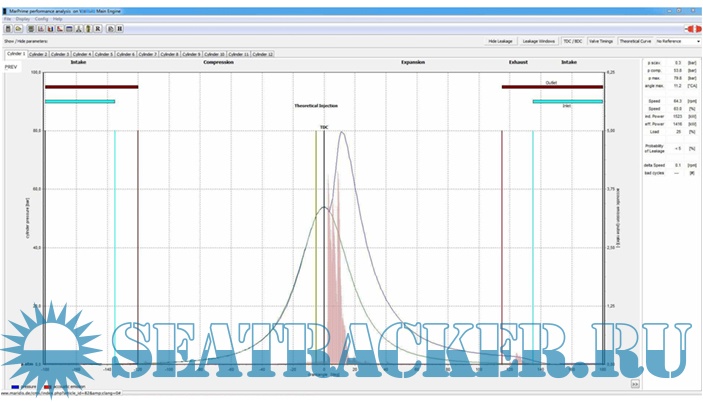The width and height of the screenshot is (703, 402).
Task: Click the open folder toolbar icon
Action: pyautogui.click(x=19, y=29)
